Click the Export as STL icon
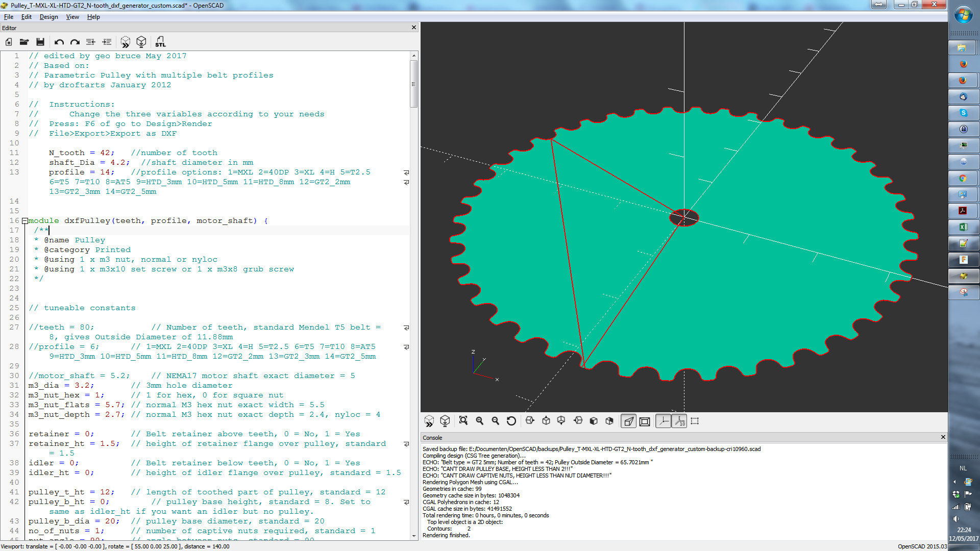 point(160,42)
